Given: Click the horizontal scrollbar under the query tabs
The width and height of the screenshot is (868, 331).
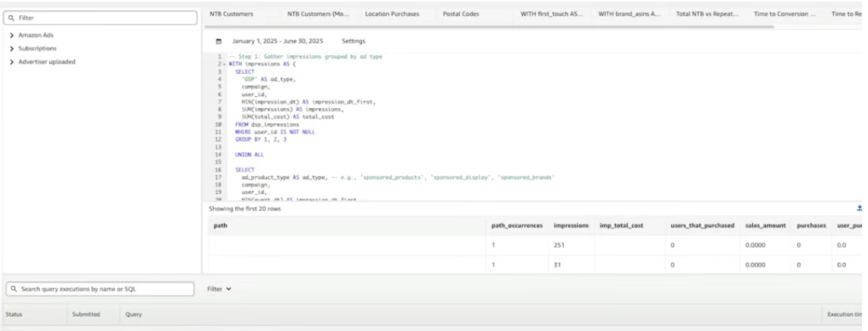Looking at the screenshot, I should point(489,26).
